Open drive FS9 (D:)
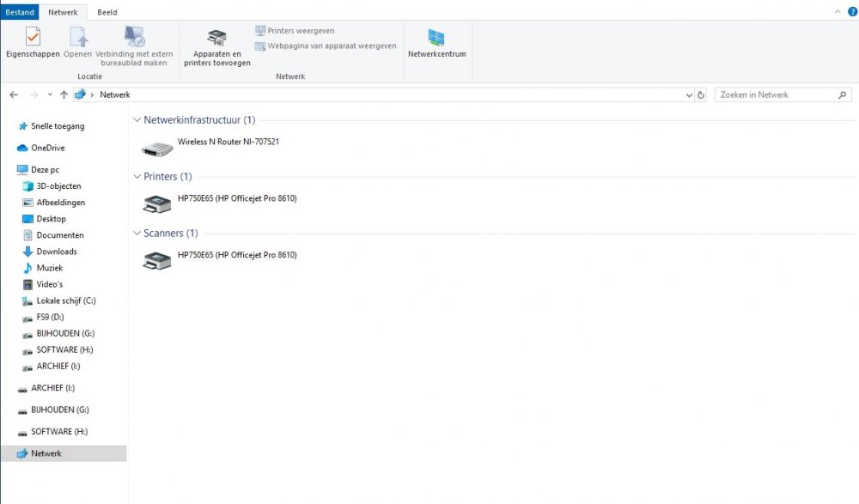859x504 pixels. (50, 317)
